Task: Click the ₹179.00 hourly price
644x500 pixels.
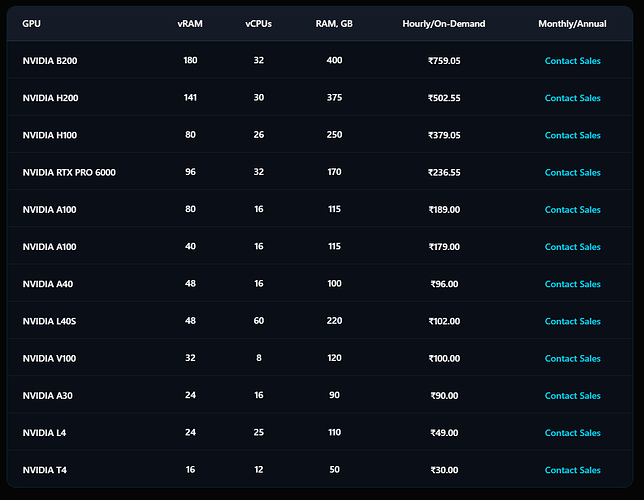Action: point(444,247)
